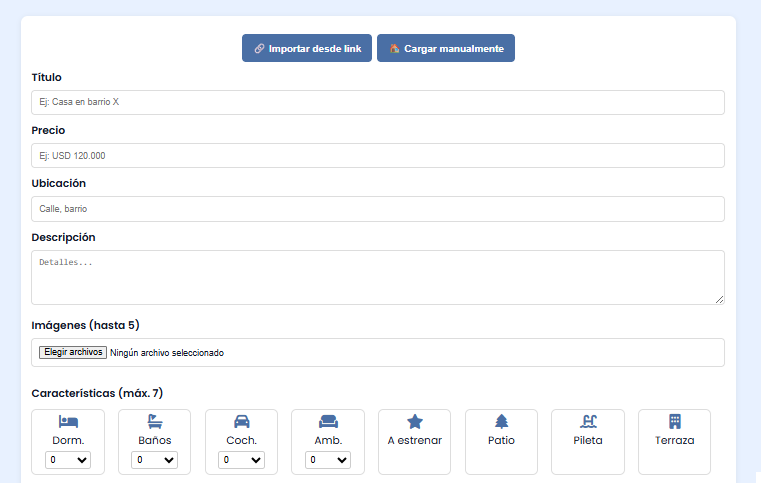Toggle the Patio feature label
Viewport: 761px width, 483px height.
(x=501, y=440)
